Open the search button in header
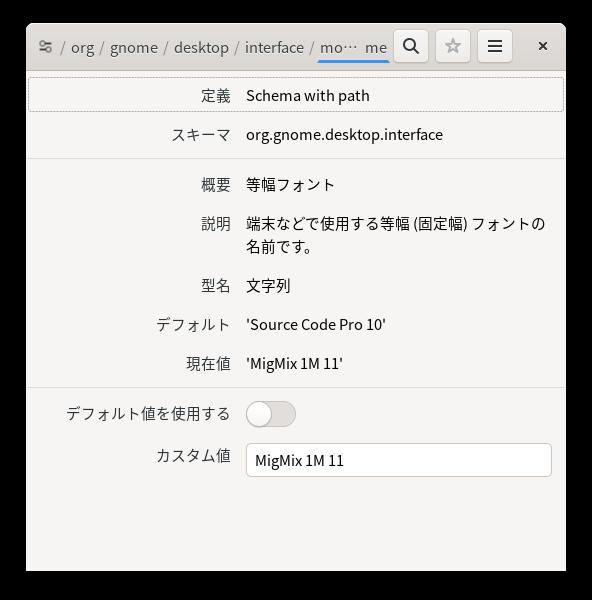Image resolution: width=592 pixels, height=600 pixels. [411, 46]
